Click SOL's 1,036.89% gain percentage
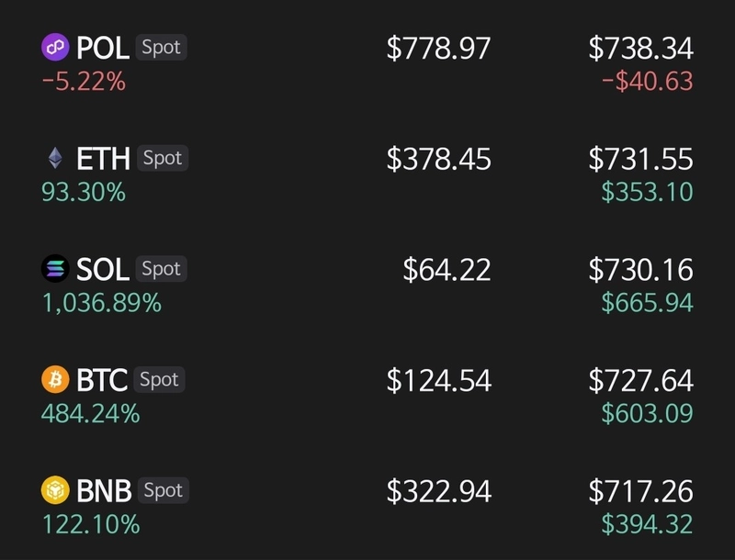 click(x=102, y=303)
